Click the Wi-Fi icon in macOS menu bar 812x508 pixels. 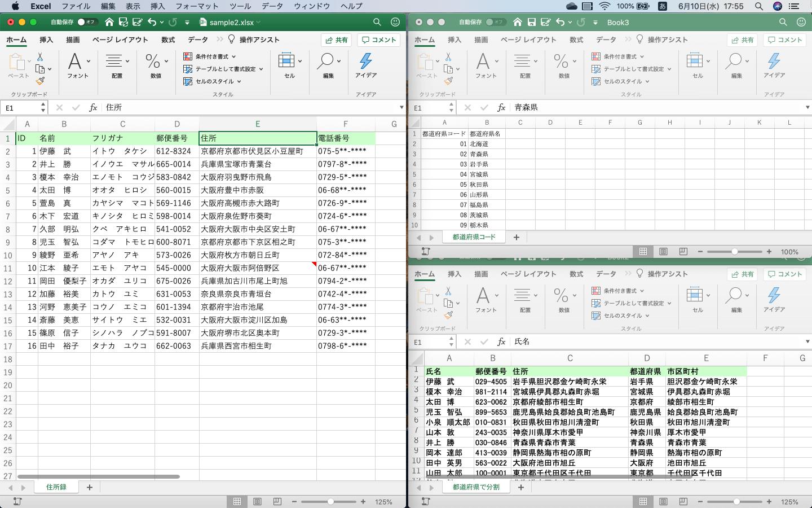pos(604,6)
